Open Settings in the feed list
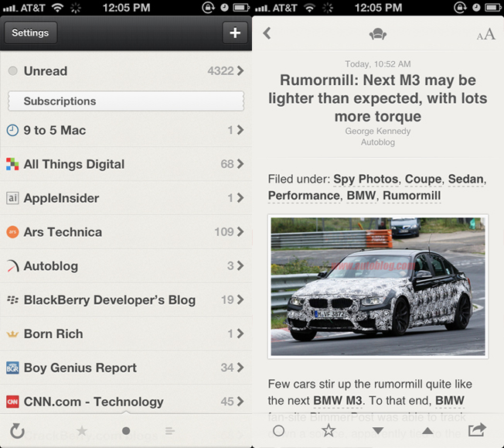Image resolution: width=504 pixels, height=448 pixels. click(x=31, y=32)
